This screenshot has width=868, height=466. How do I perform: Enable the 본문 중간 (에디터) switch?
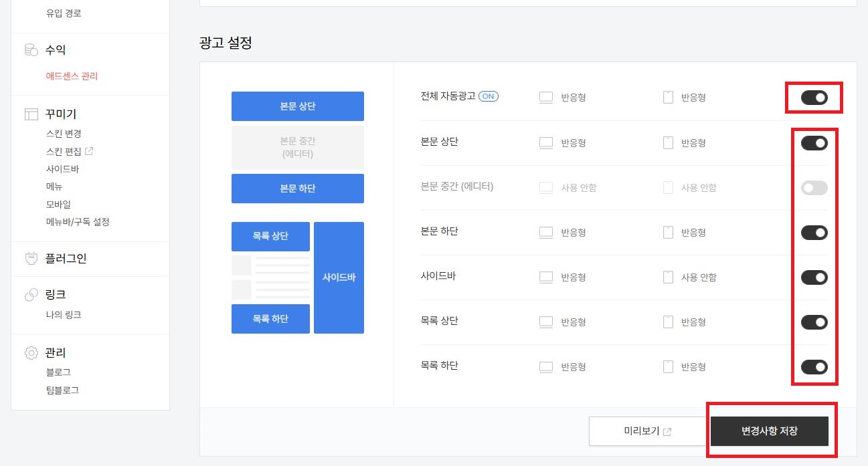coord(814,188)
